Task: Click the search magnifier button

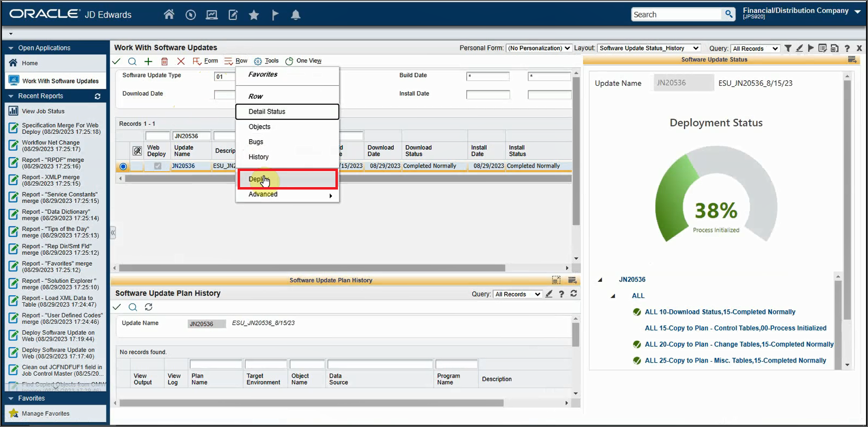Action: (x=729, y=14)
